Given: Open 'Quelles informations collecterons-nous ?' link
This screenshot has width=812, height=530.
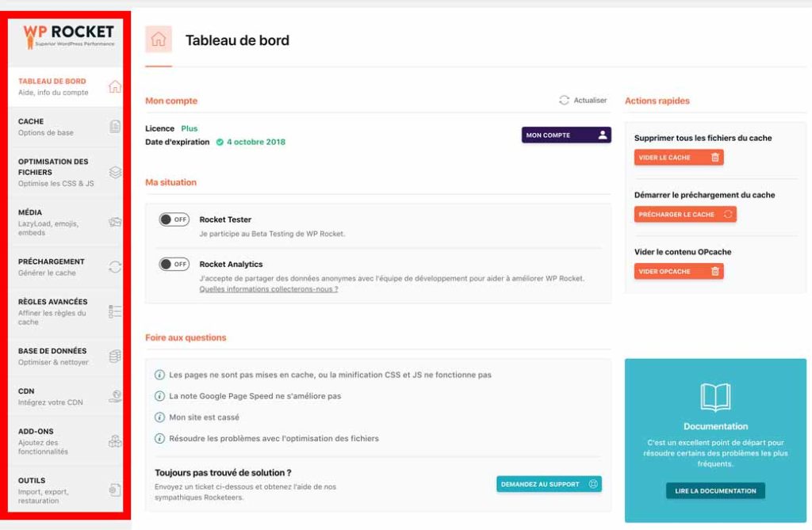Looking at the screenshot, I should [x=268, y=290].
